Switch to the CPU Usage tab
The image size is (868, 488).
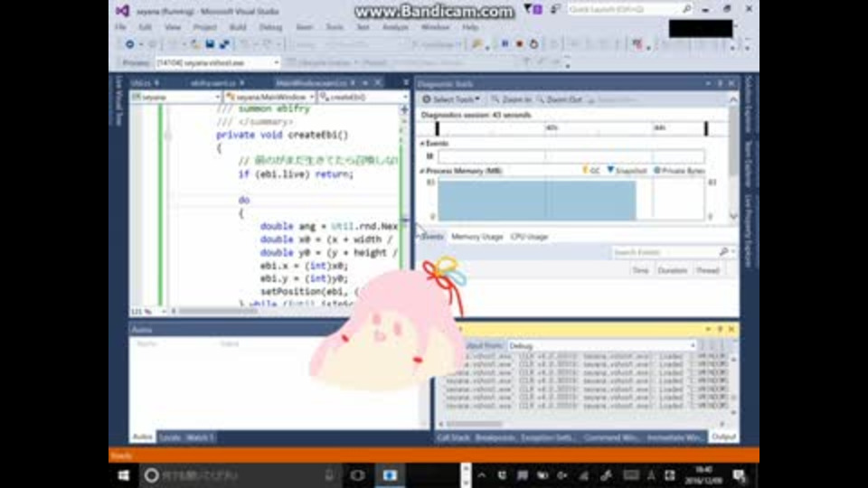(529, 237)
